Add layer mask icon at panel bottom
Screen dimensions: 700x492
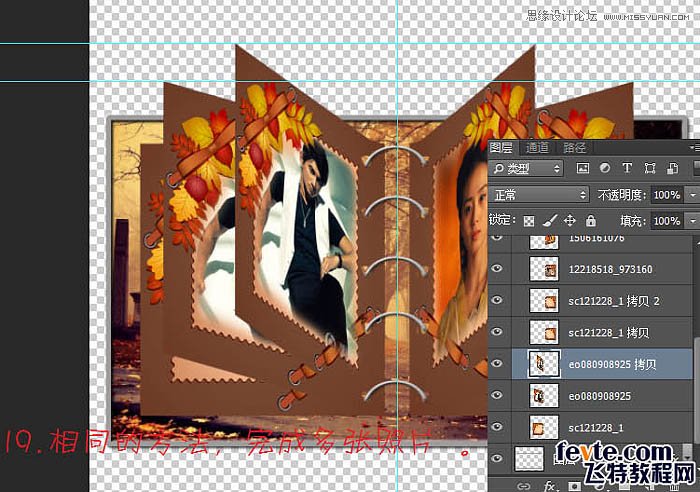pyautogui.click(x=574, y=486)
